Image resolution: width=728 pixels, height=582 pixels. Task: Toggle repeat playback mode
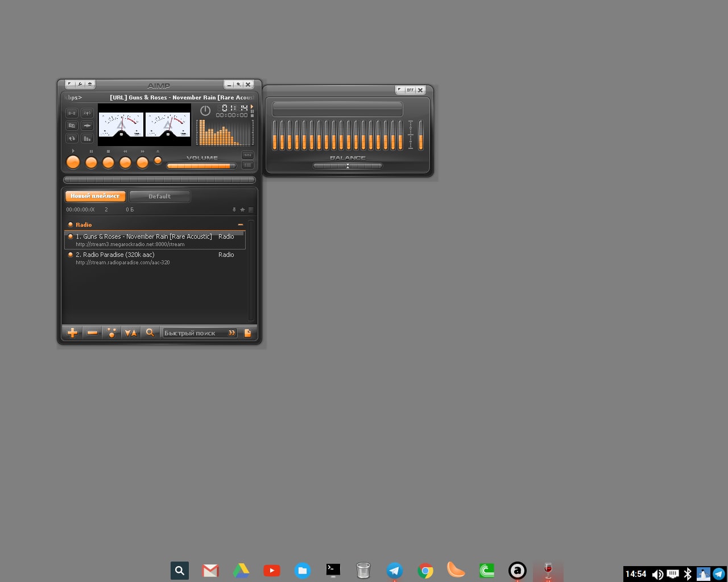(x=72, y=138)
